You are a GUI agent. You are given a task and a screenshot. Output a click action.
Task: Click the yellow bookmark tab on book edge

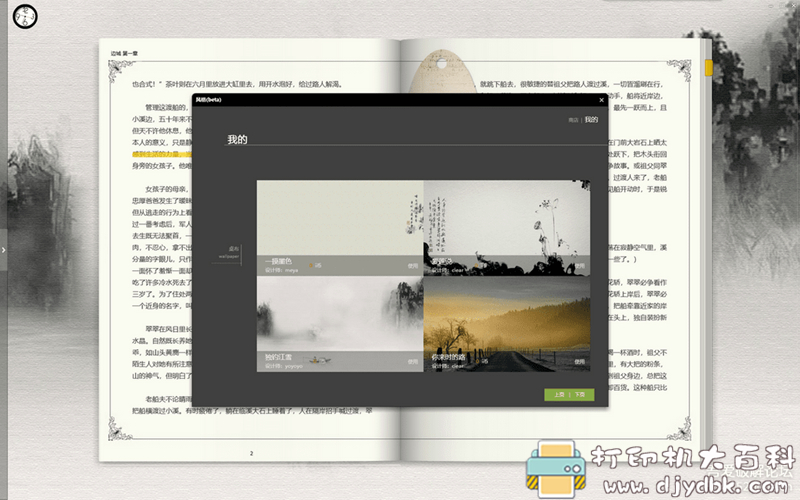(x=709, y=68)
